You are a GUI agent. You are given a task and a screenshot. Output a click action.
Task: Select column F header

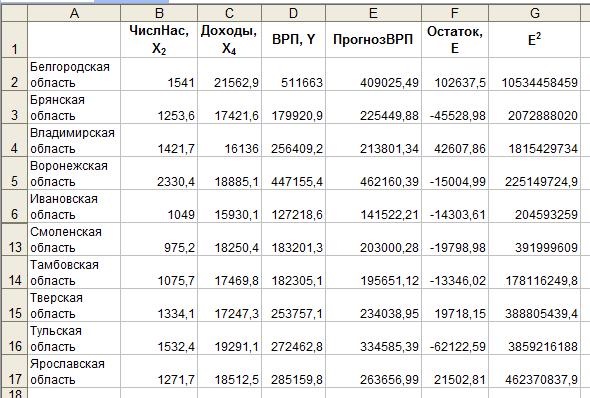pyautogui.click(x=455, y=13)
